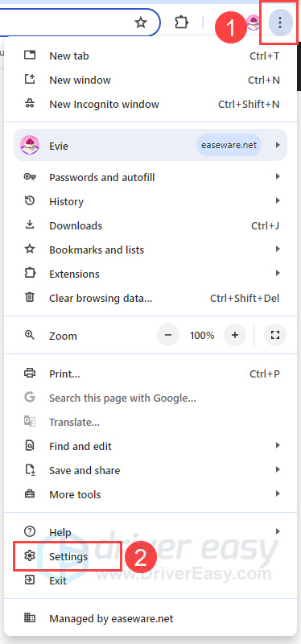Toggle fullscreen mode icon beside Zoom

[275, 335]
